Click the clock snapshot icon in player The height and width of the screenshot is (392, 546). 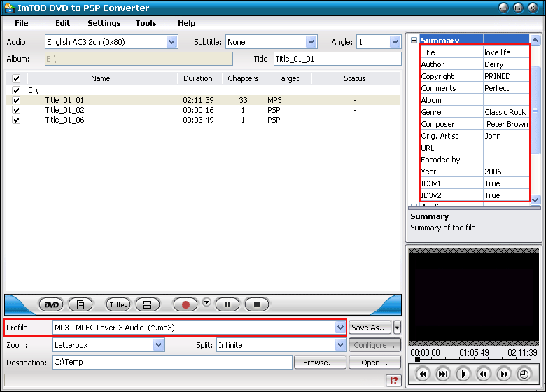[x=524, y=374]
